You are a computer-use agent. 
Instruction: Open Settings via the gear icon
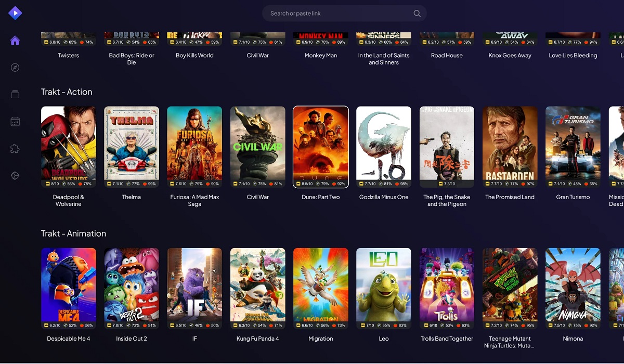pyautogui.click(x=15, y=175)
